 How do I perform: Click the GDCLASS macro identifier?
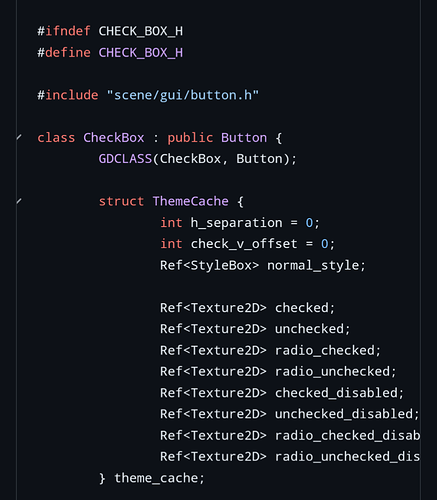[125, 159]
